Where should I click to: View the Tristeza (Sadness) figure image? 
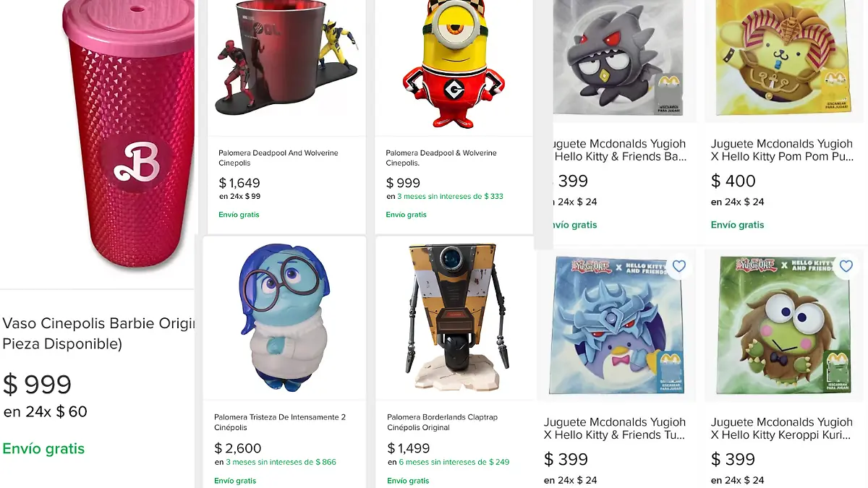click(x=284, y=318)
